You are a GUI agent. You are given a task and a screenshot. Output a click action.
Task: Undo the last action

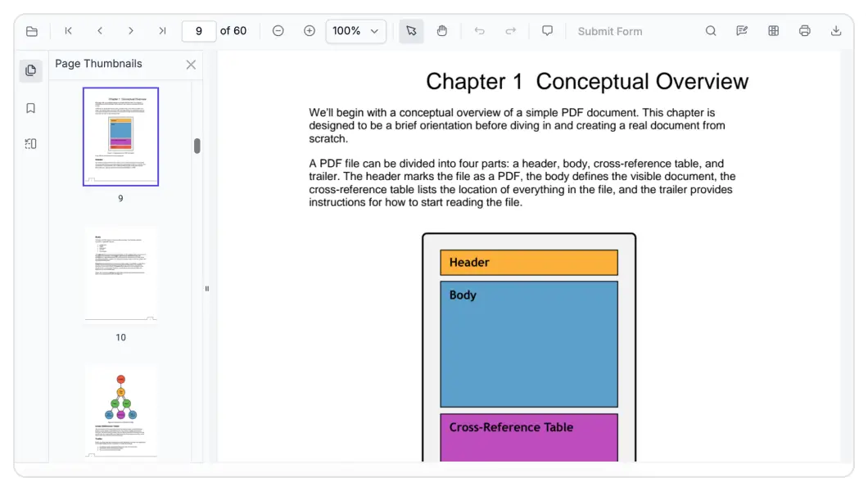pos(479,30)
